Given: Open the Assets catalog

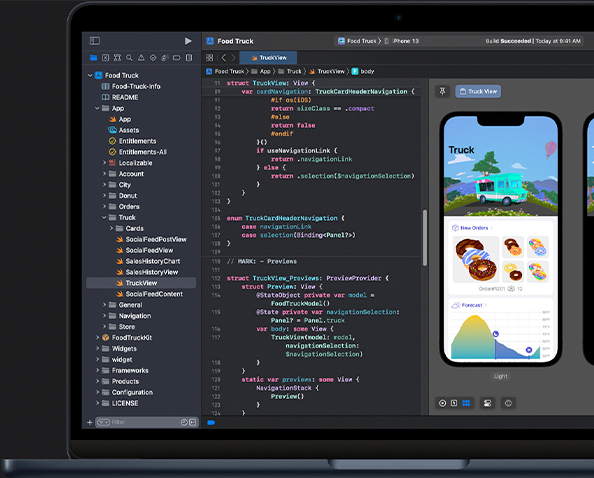Looking at the screenshot, I should click(x=124, y=130).
